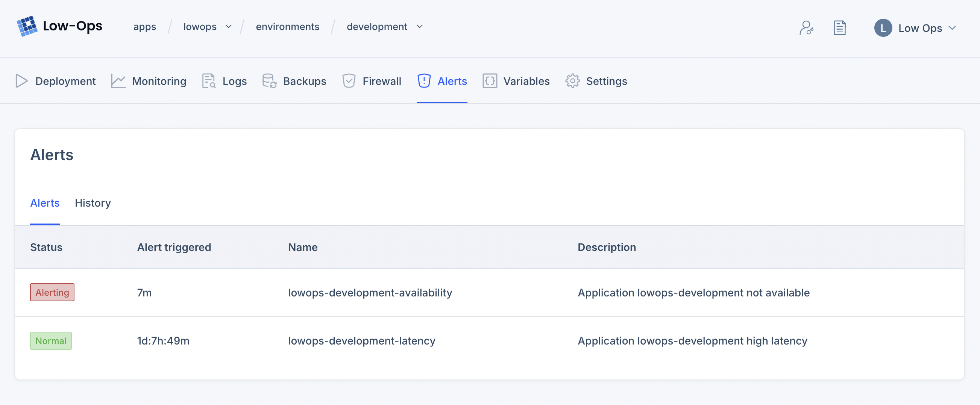Click the Low Ops account name

coord(920,28)
